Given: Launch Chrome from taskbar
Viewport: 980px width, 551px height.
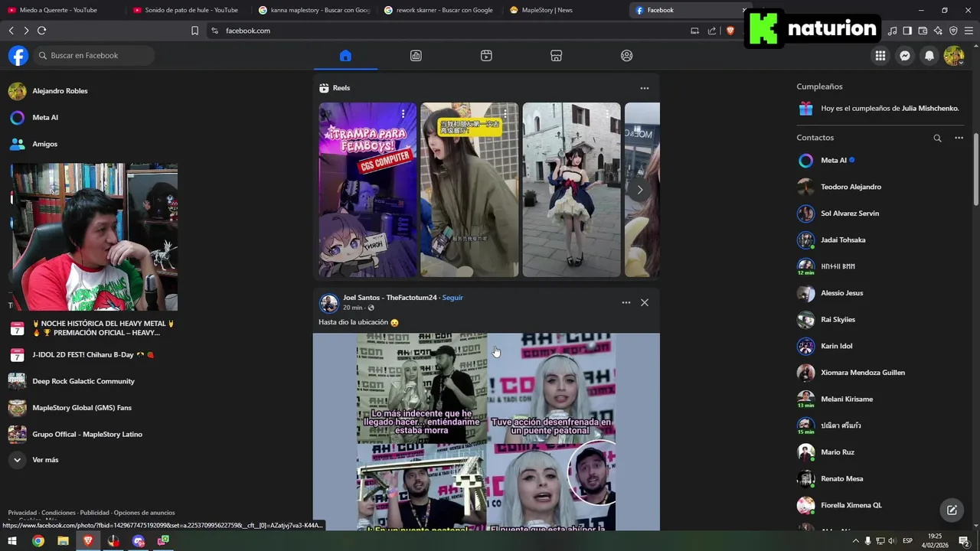Looking at the screenshot, I should click(38, 541).
